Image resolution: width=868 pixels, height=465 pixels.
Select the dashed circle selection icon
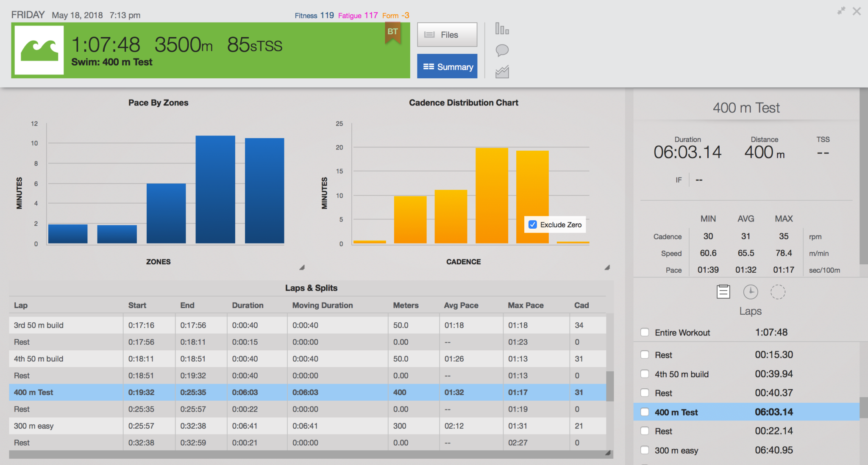pos(778,292)
